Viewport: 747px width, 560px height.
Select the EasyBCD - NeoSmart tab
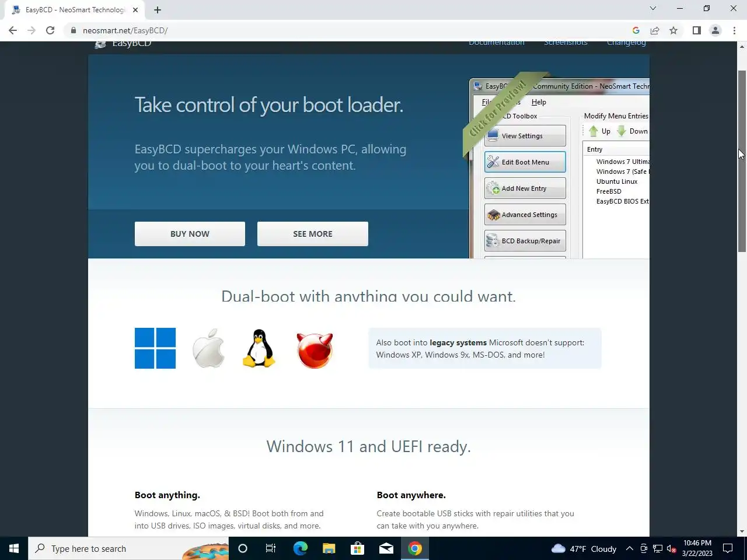coord(76,10)
